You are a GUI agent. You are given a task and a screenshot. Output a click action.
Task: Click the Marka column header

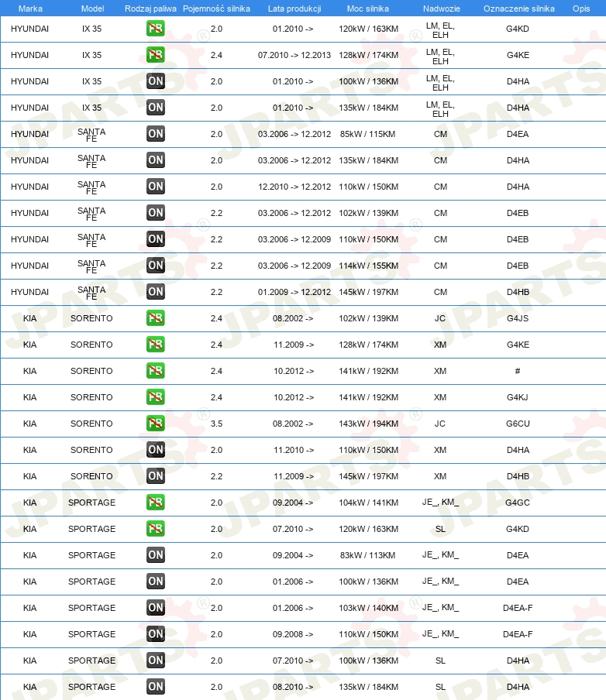pyautogui.click(x=30, y=9)
